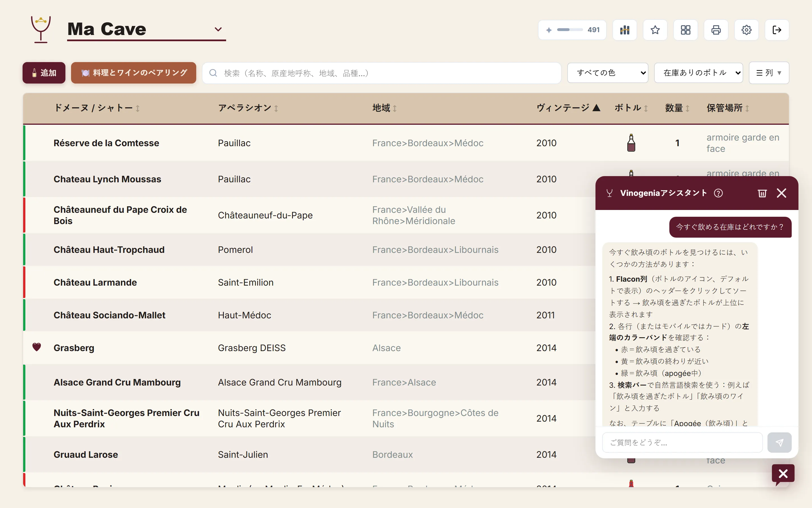This screenshot has width=812, height=508.
Task: Click the search magnifier icon
Action: click(213, 73)
